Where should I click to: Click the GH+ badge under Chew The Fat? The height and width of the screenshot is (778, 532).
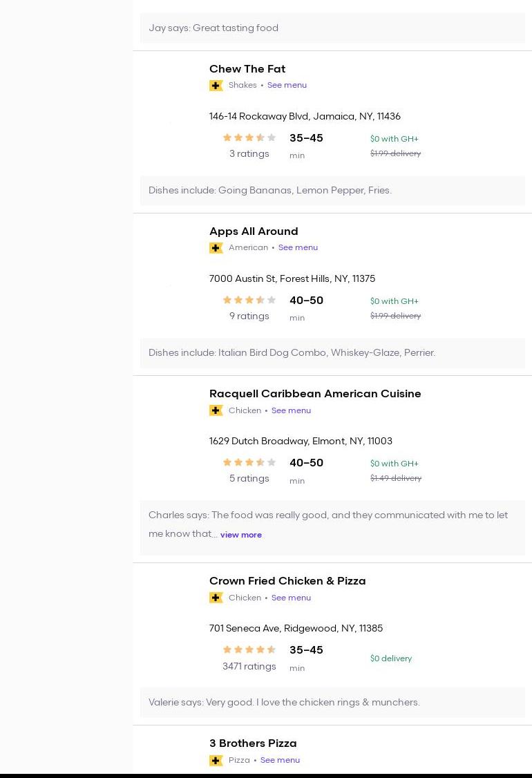point(216,86)
